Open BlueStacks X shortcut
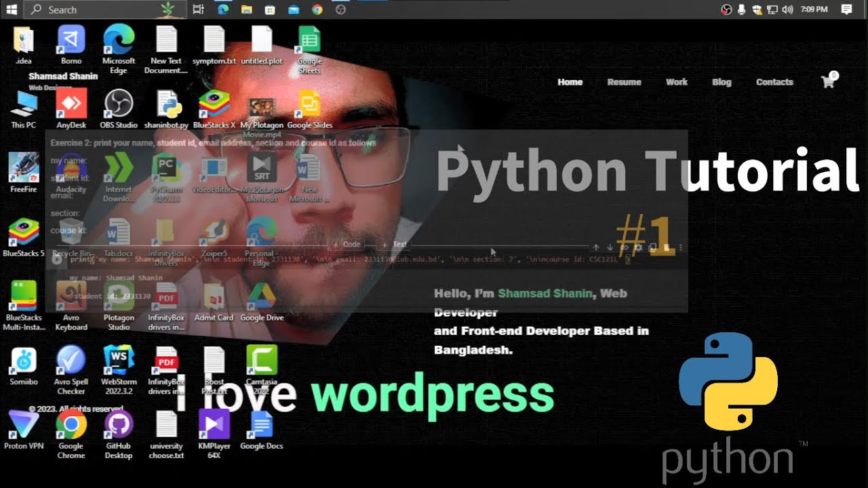This screenshot has height=488, width=868. coord(214,108)
